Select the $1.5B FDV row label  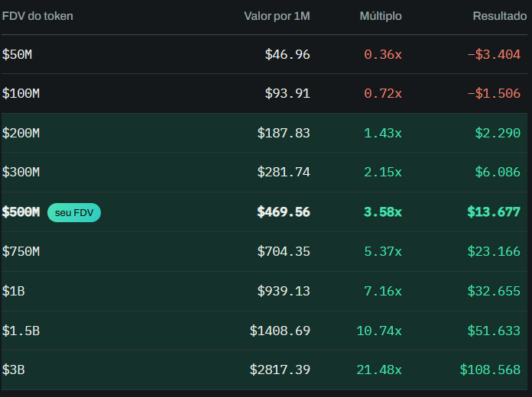21,331
